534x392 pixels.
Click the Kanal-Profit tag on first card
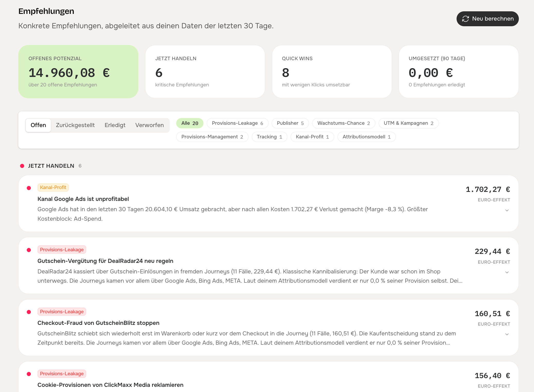(53, 188)
